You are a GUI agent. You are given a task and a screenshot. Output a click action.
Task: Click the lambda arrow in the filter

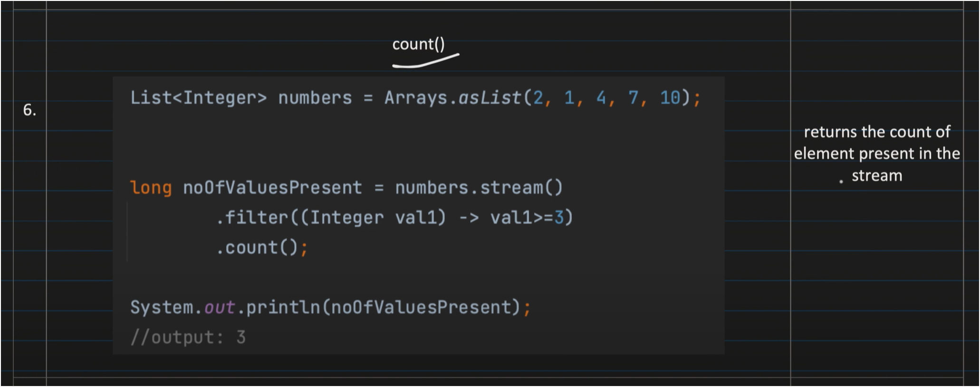coord(469,218)
